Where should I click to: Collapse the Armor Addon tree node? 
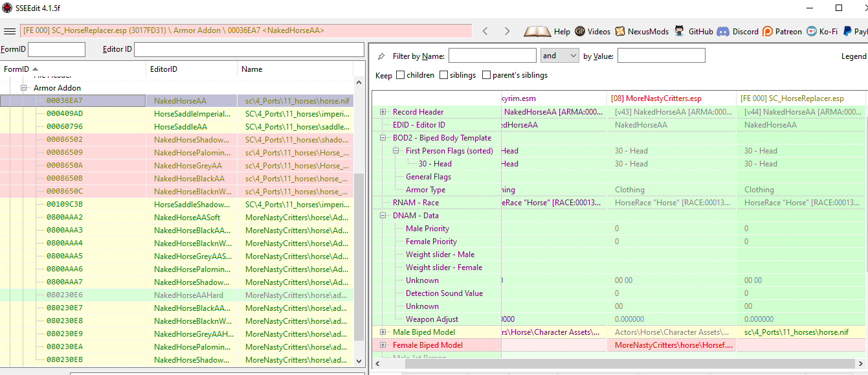23,87
